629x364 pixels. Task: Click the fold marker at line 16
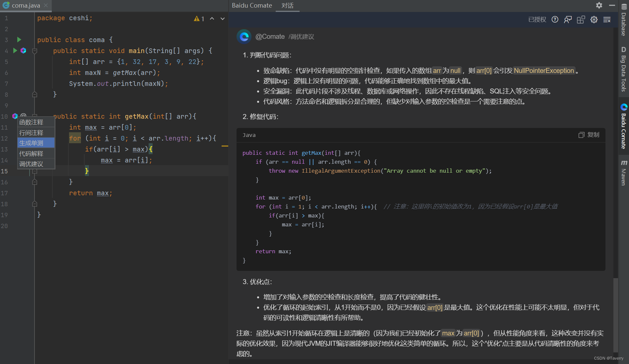pos(35,182)
